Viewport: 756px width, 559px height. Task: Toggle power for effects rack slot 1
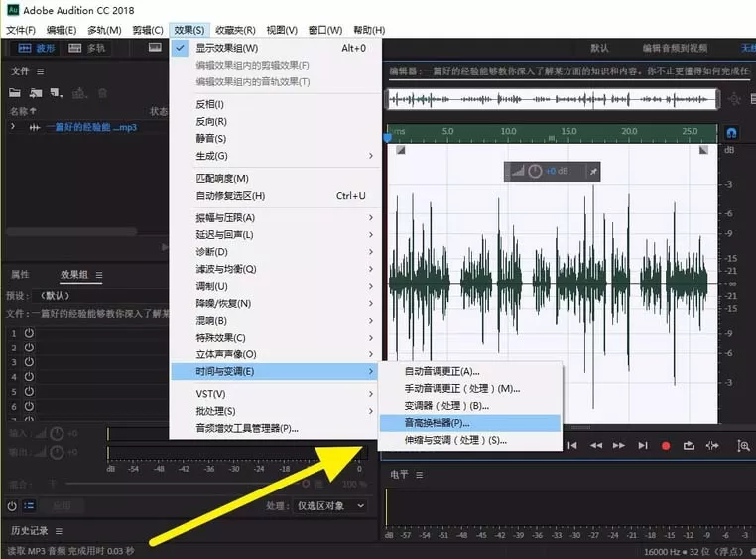click(x=29, y=333)
